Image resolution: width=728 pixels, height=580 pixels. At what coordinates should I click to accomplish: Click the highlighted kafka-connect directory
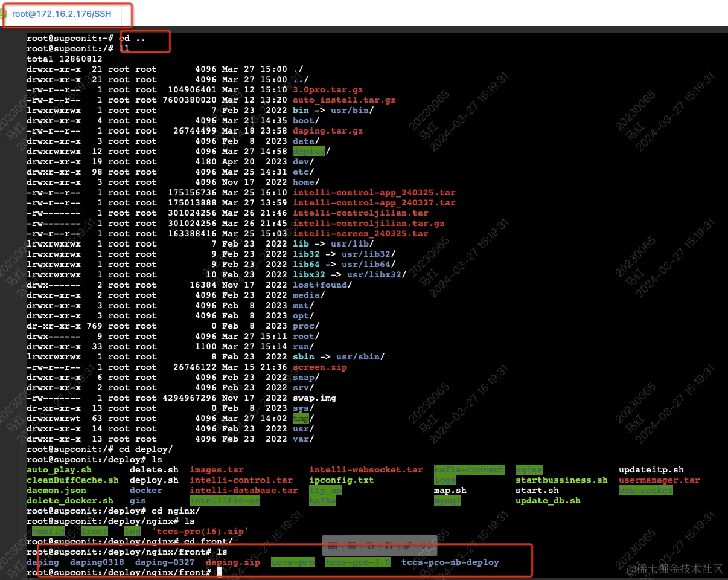pyautogui.click(x=469, y=469)
